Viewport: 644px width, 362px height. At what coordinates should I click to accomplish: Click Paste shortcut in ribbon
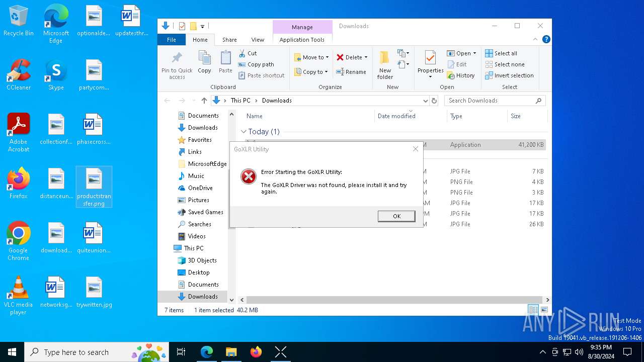pyautogui.click(x=262, y=75)
